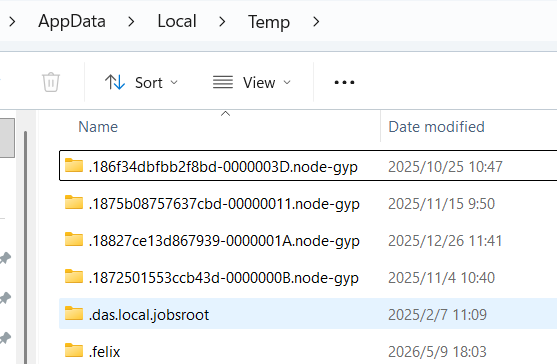Expand the chevron before AppData
Screen dimensions: 557x364
tap(12, 22)
